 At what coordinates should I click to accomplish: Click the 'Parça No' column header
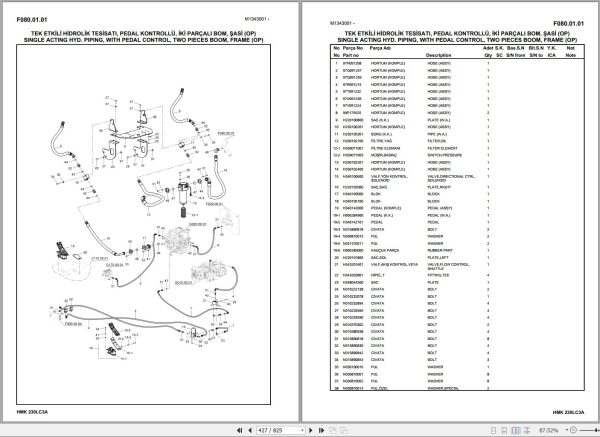(352, 48)
